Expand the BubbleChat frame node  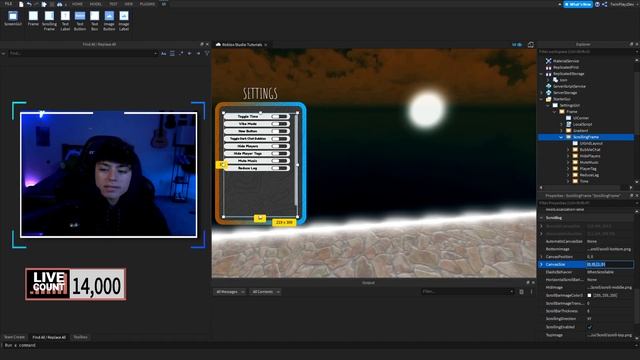tap(568, 150)
